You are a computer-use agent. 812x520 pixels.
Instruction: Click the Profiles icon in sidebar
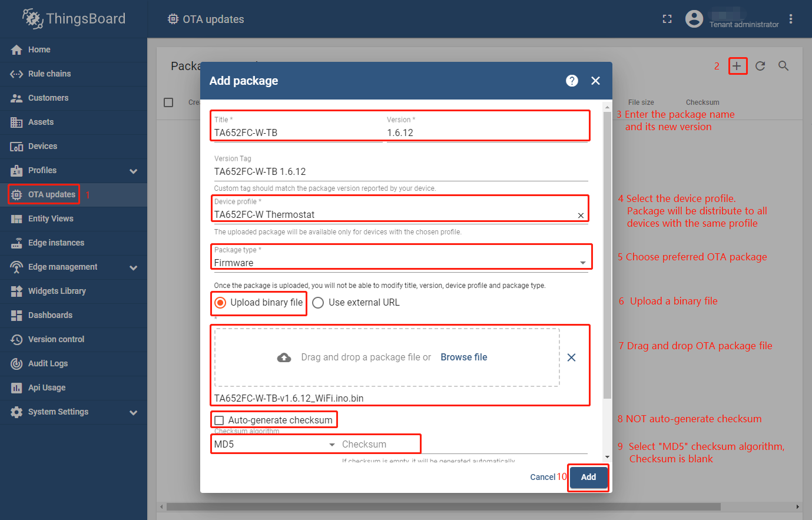pos(16,170)
